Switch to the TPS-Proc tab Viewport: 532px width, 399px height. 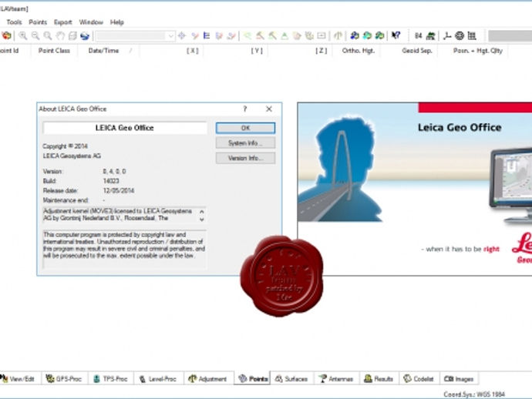point(110,379)
